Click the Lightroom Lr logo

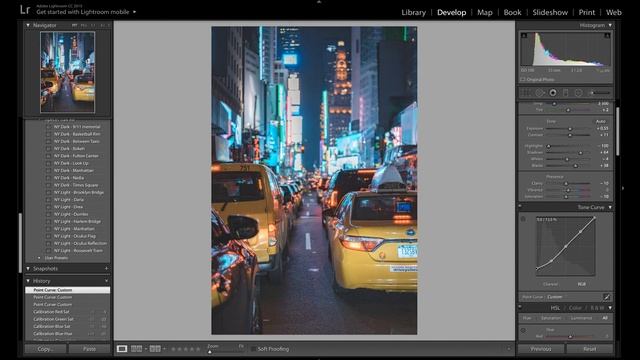(x=25, y=10)
